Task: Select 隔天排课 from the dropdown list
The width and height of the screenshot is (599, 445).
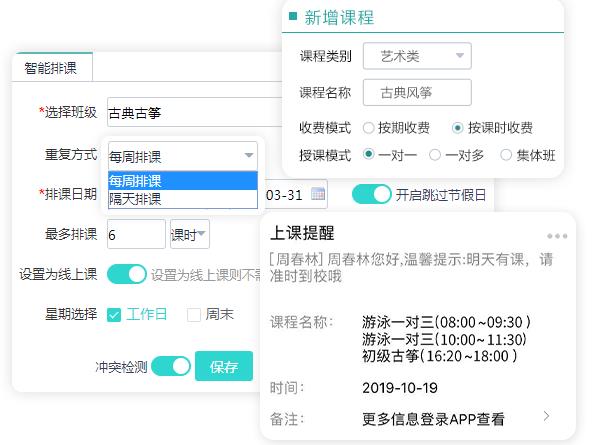Action: click(x=183, y=199)
